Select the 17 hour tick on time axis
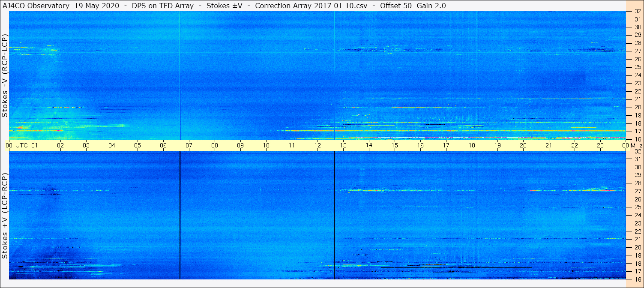 446,145
